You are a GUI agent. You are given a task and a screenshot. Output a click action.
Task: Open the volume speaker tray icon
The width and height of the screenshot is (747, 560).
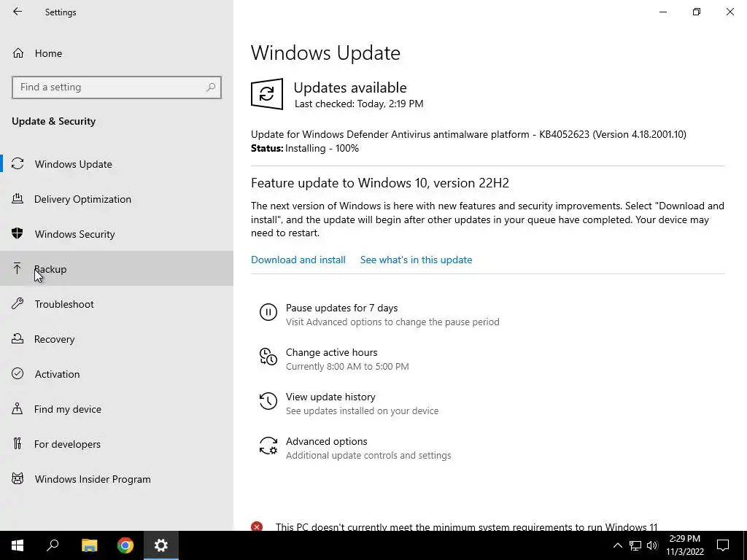point(652,545)
